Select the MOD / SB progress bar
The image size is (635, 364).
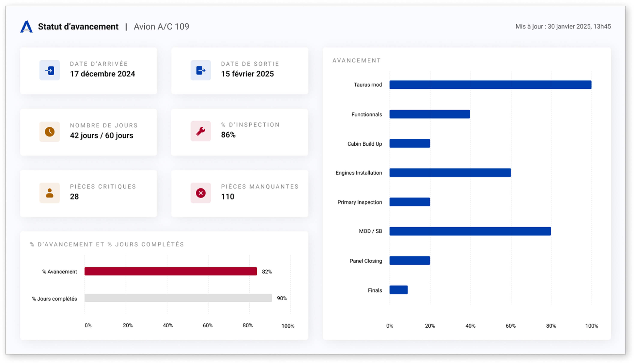tap(470, 231)
